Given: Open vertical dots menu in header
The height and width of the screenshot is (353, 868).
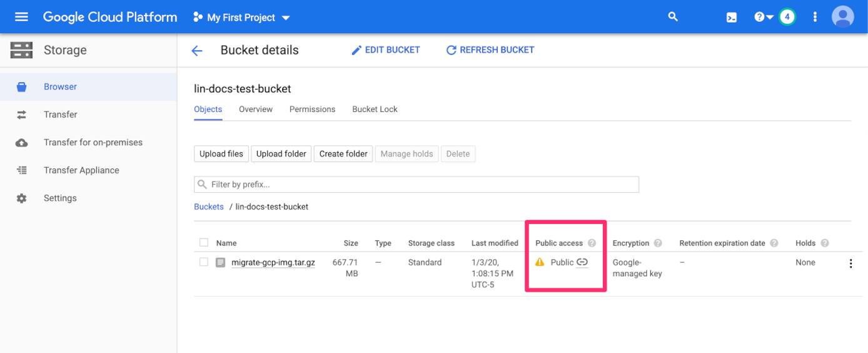Looking at the screenshot, I should click(814, 17).
